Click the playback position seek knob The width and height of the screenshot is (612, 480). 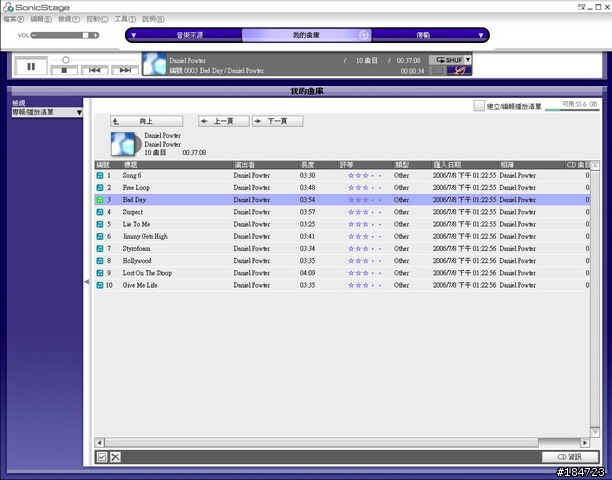[x=66, y=60]
